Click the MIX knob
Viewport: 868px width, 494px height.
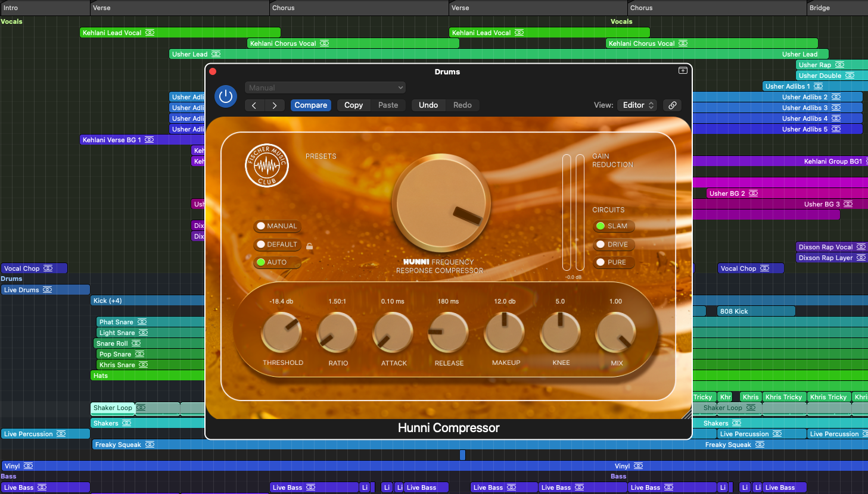coord(616,333)
